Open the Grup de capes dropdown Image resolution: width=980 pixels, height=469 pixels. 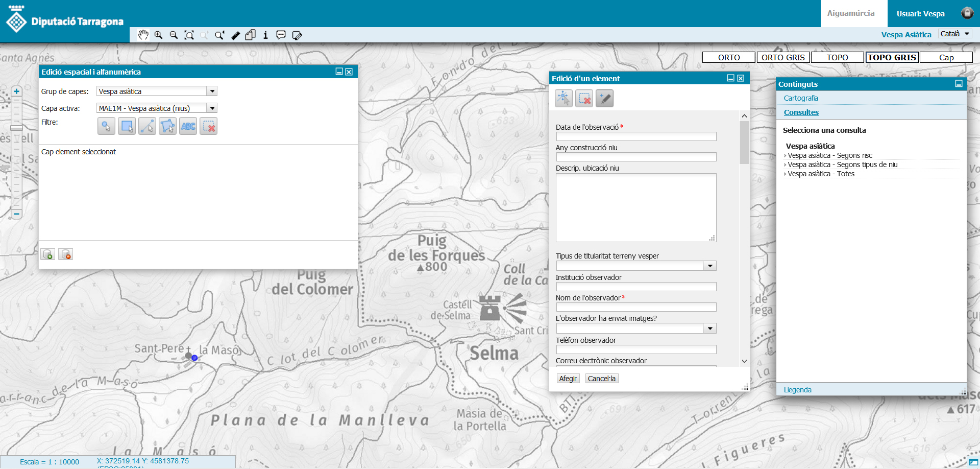[x=212, y=91]
